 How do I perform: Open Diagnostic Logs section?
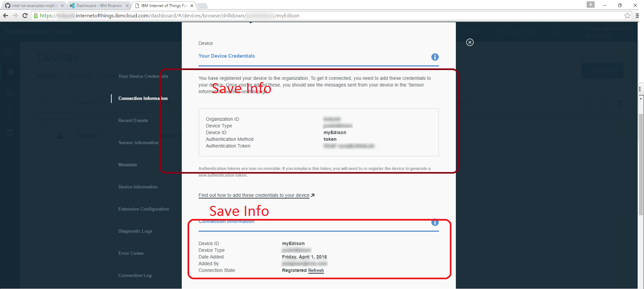(x=135, y=231)
